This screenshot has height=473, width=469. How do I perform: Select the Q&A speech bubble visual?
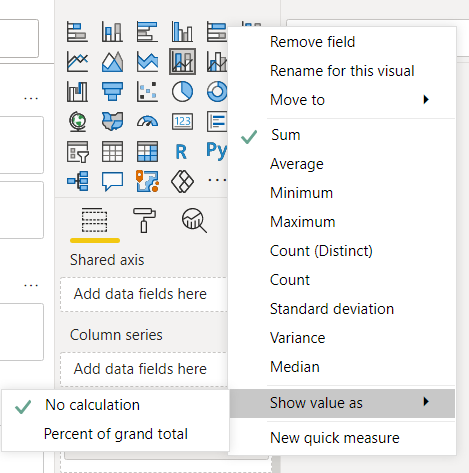[x=112, y=181]
